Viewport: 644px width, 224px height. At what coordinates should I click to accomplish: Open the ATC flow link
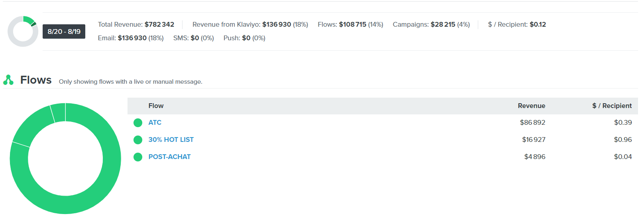tap(155, 123)
